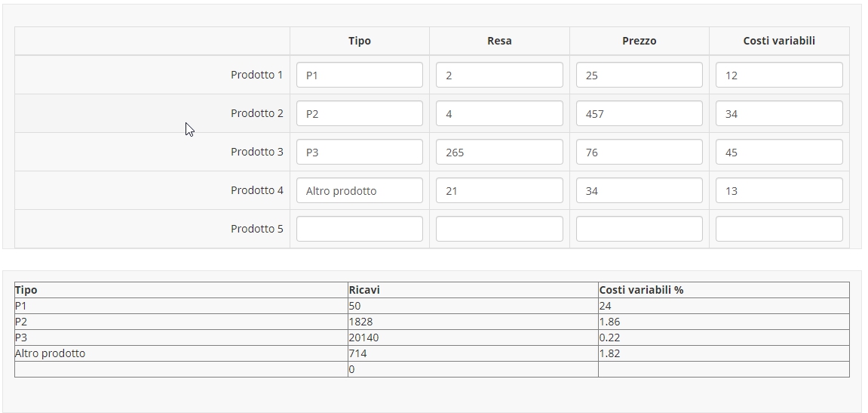
Task: Click the Prodotto 3 row label
Action: (x=256, y=152)
